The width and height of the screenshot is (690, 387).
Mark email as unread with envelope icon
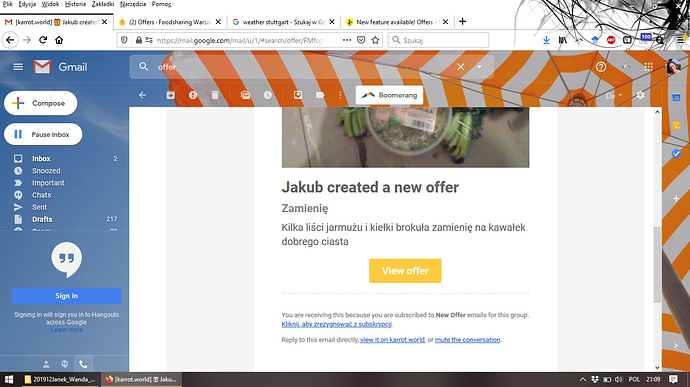click(246, 95)
